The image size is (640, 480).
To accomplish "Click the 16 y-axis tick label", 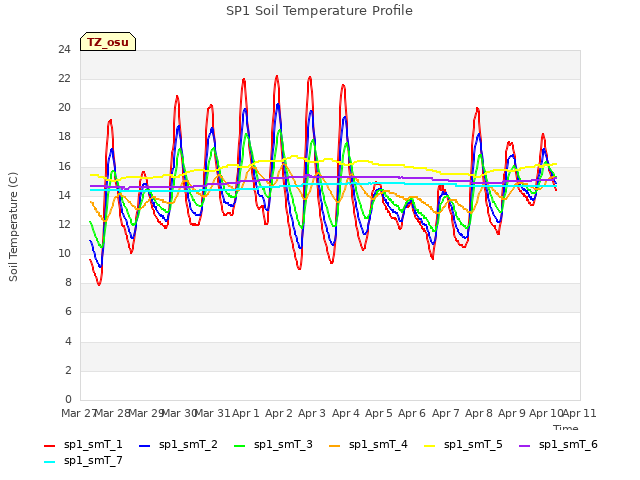I will coord(64,166).
